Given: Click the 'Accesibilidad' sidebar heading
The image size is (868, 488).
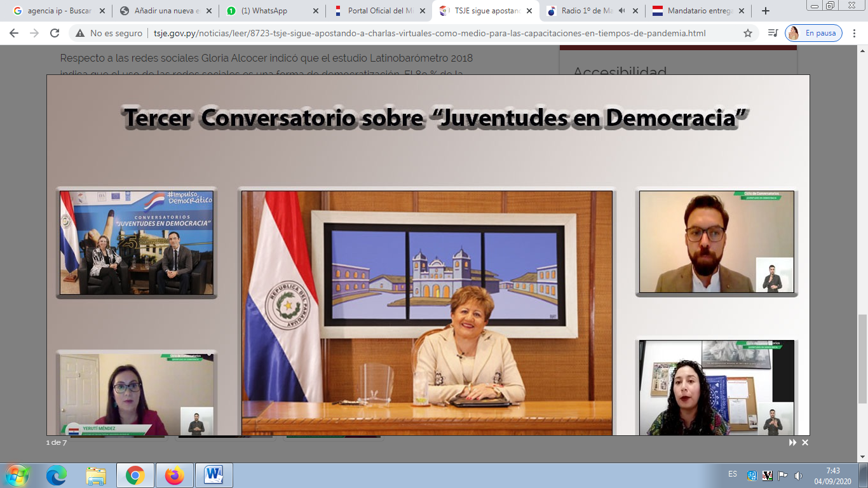Looking at the screenshot, I should pos(620,72).
